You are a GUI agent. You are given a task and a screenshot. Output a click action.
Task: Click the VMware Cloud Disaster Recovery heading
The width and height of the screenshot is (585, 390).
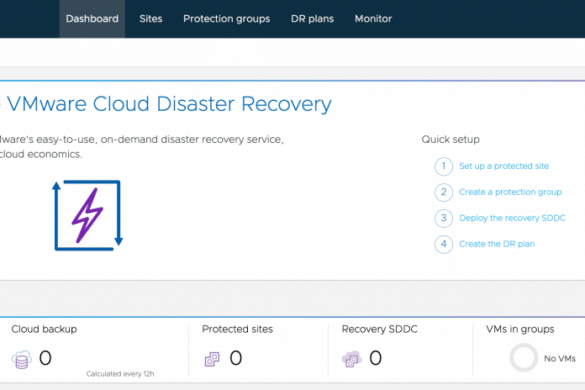pos(169,104)
